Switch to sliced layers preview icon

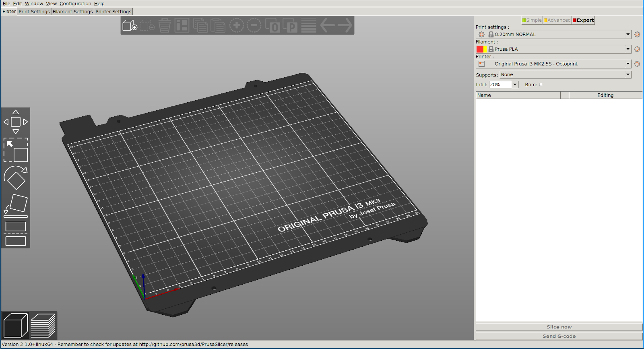(x=43, y=325)
